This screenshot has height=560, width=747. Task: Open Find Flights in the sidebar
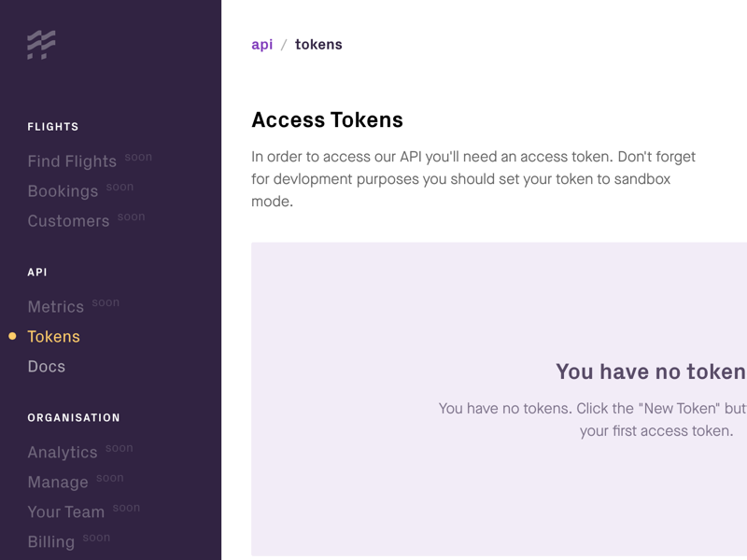(x=72, y=161)
